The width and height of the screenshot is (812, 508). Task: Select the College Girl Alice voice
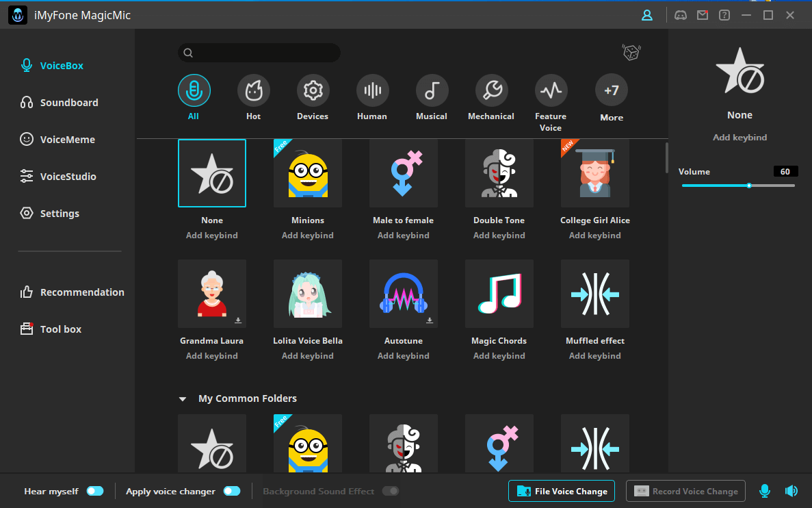pyautogui.click(x=595, y=173)
